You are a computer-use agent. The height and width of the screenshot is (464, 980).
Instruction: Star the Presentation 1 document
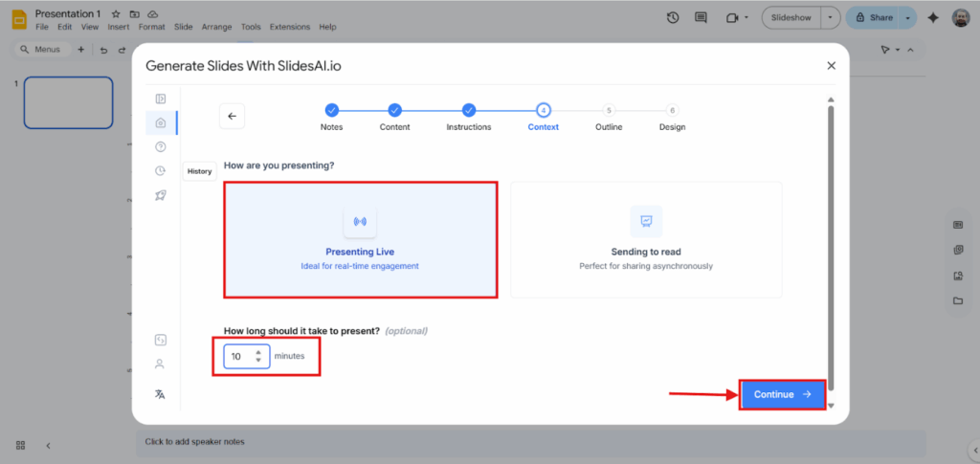click(x=116, y=14)
